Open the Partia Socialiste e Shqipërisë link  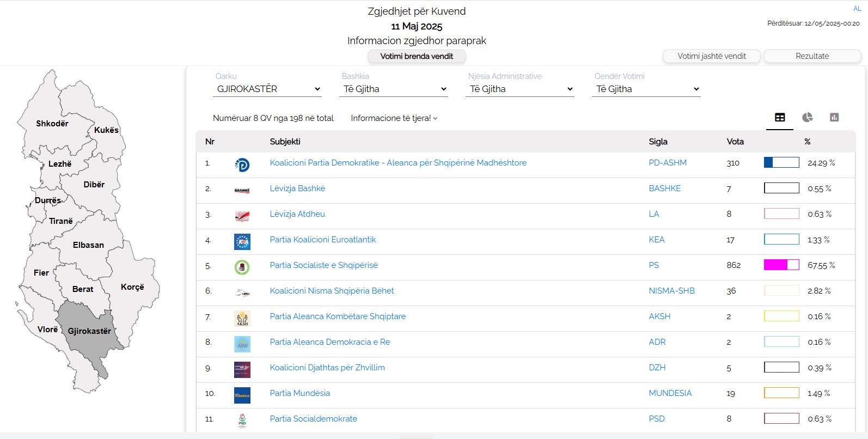(323, 265)
